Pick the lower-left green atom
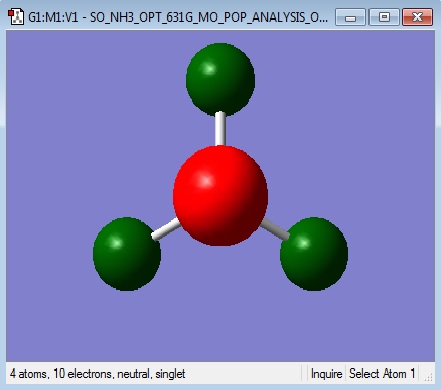The width and height of the screenshot is (441, 390). click(x=127, y=254)
